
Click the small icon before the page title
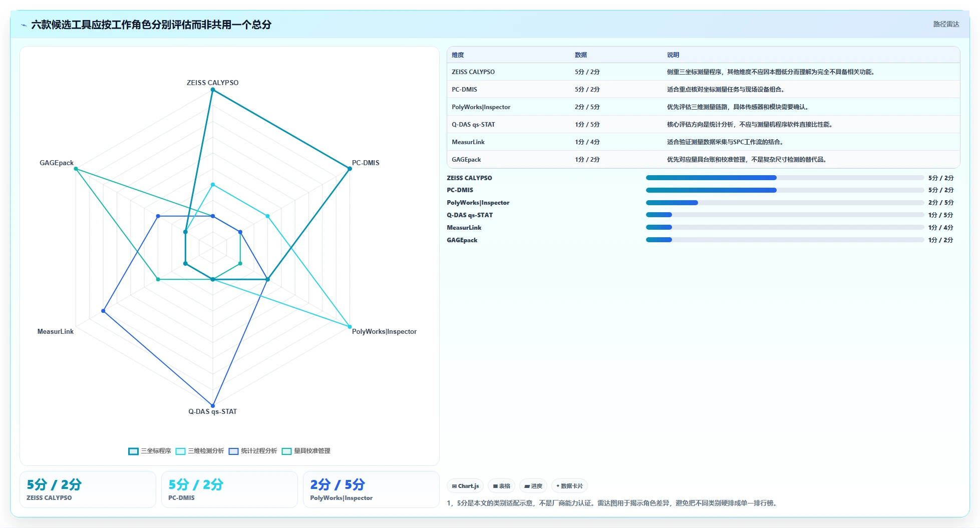pos(24,25)
